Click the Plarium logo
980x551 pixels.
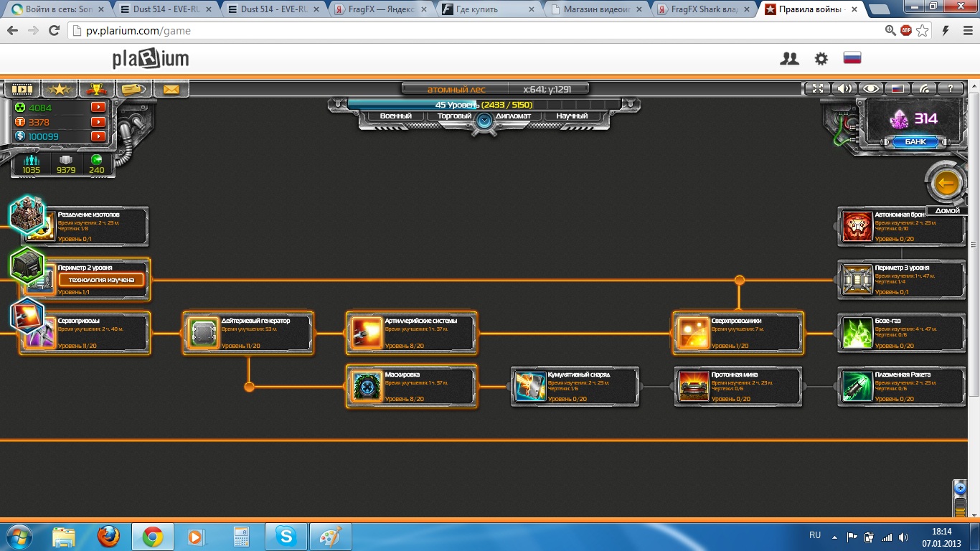151,59
